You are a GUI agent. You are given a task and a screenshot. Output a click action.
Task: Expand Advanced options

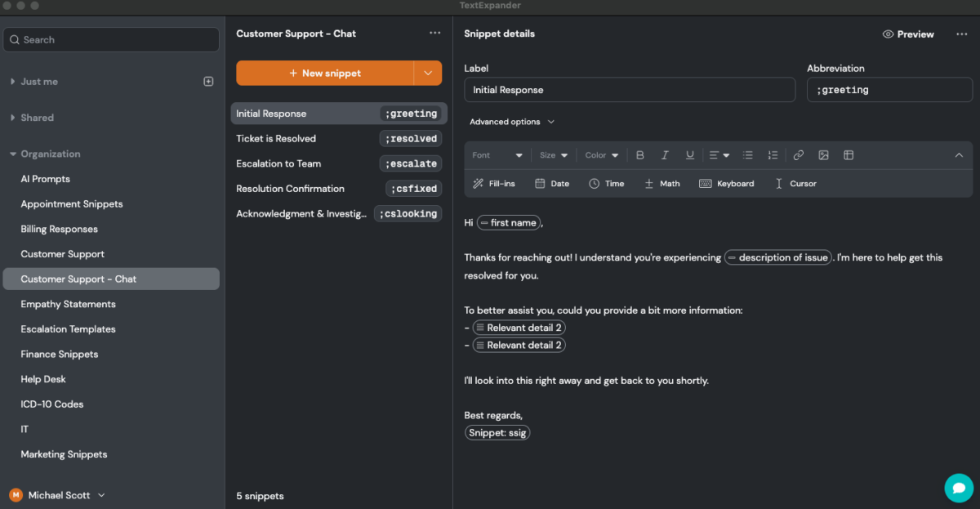click(512, 122)
